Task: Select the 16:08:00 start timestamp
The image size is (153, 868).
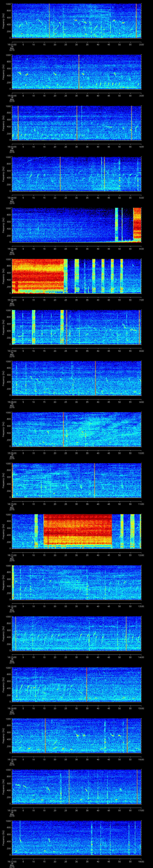Action: [12, 402]
